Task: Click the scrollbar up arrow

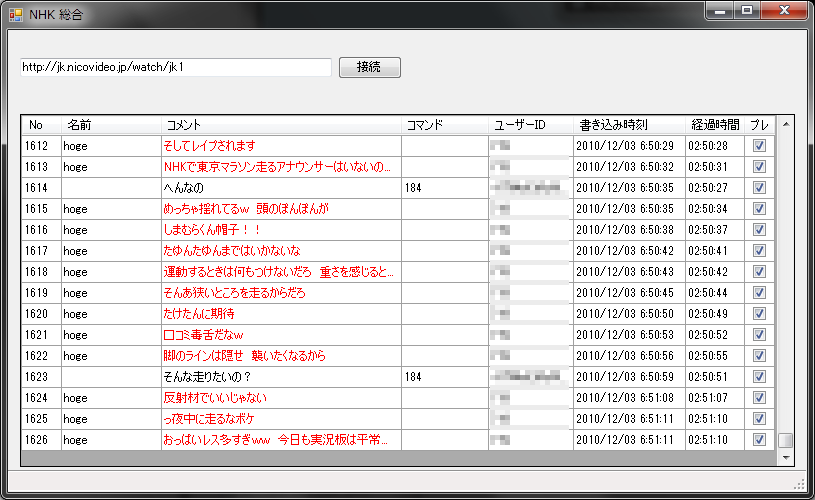Action: tap(786, 124)
